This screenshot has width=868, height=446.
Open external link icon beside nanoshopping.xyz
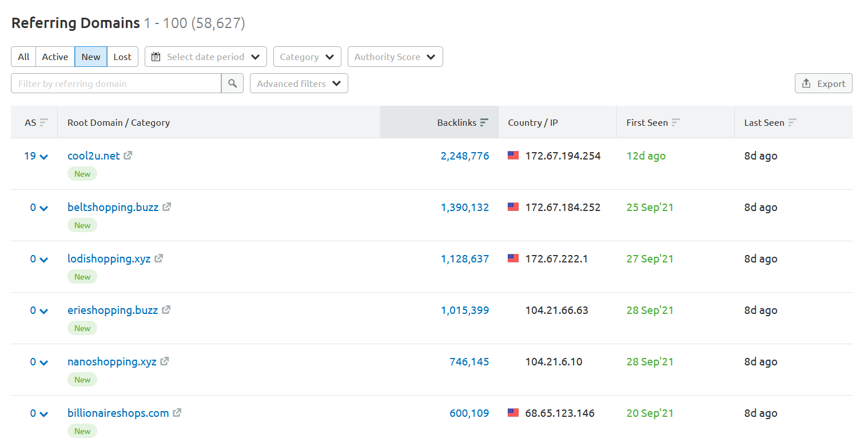[x=165, y=361]
